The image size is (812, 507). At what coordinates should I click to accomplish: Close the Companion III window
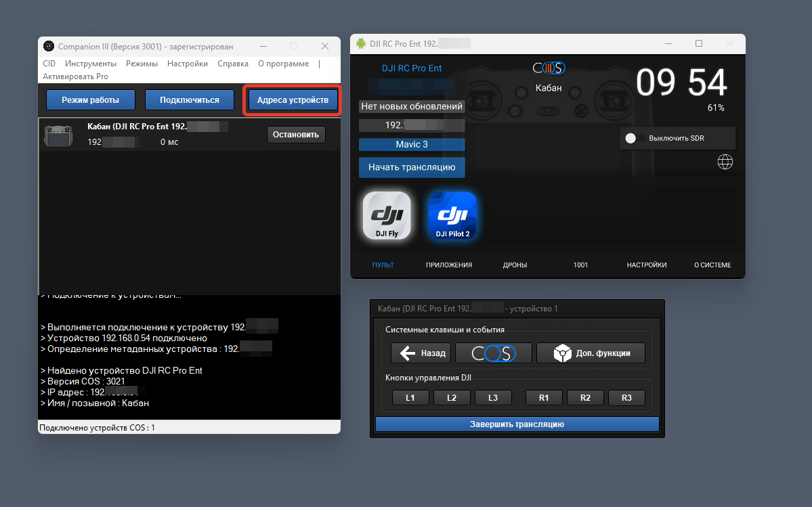pyautogui.click(x=325, y=46)
